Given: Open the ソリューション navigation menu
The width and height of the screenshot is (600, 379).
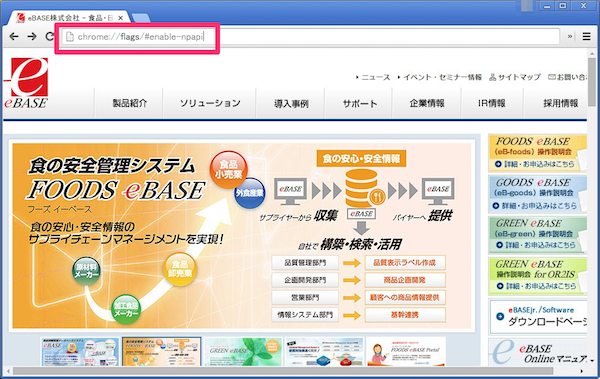Looking at the screenshot, I should pyautogui.click(x=210, y=103).
